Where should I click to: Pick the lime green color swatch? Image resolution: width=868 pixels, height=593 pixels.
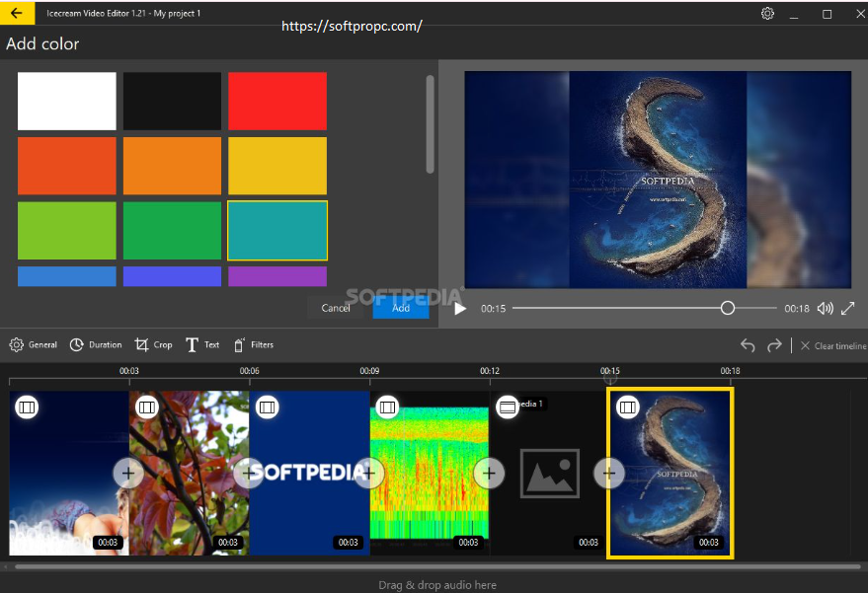click(67, 231)
